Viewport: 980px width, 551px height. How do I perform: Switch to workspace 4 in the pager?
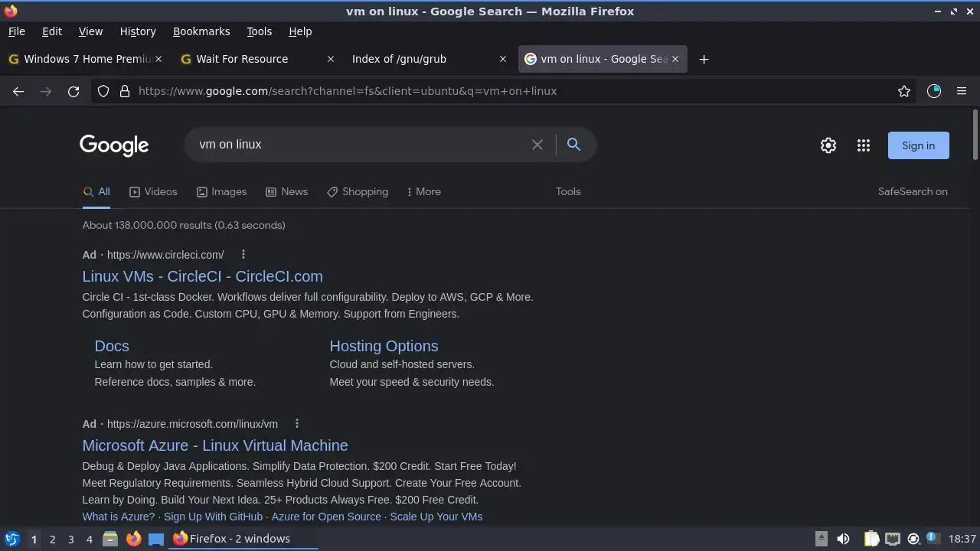point(89,539)
